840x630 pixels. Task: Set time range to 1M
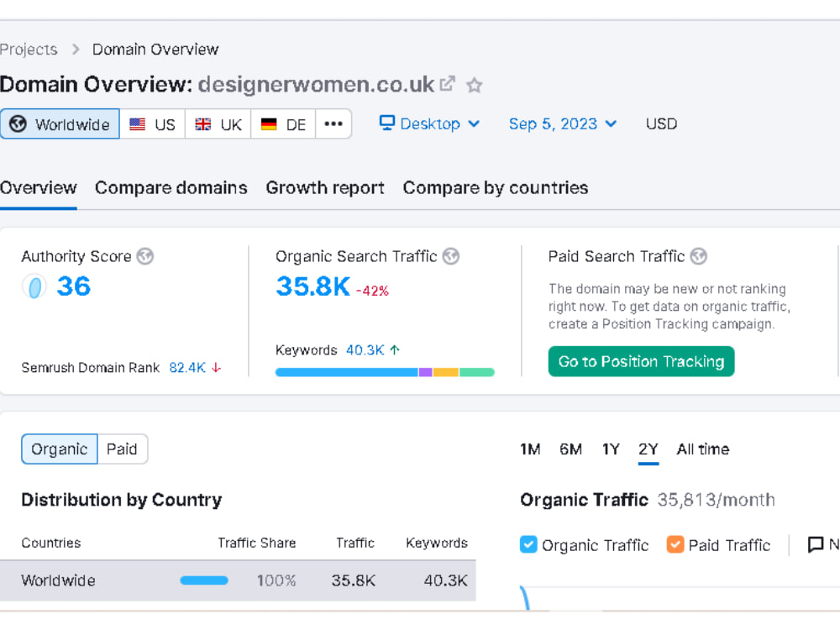530,449
